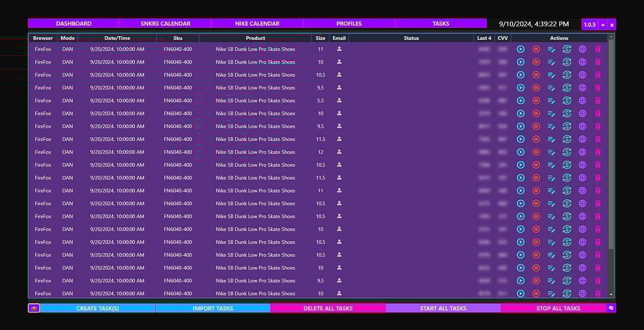The image size is (644, 330).
Task: Click Delete All Tasks button
Action: [328, 308]
